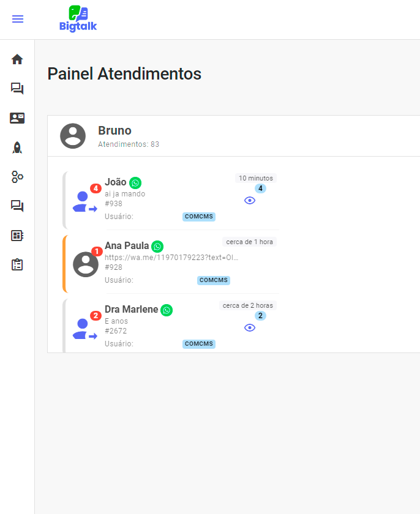Open the contacts card sidebar icon

point(17,118)
